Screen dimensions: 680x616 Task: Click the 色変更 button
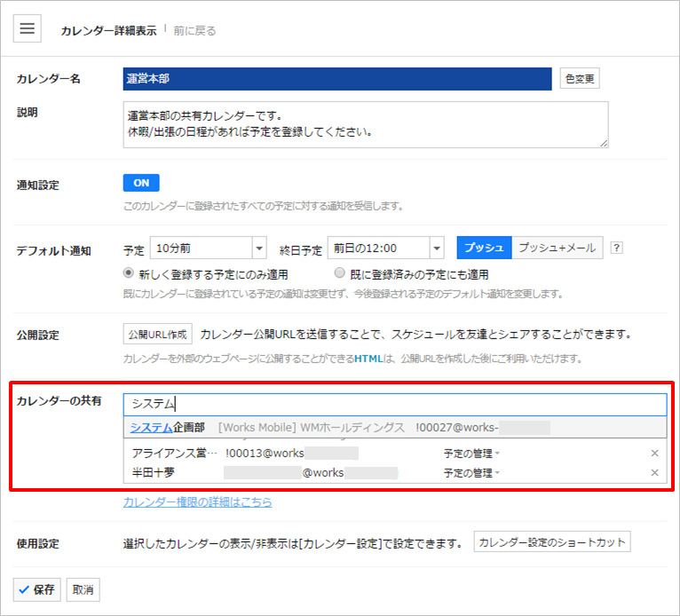click(580, 79)
